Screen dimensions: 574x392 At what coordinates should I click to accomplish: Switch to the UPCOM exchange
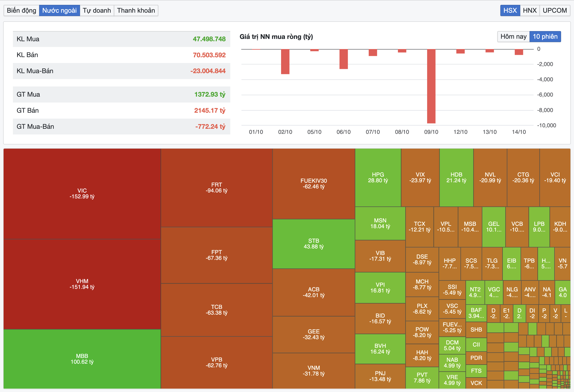[555, 10]
